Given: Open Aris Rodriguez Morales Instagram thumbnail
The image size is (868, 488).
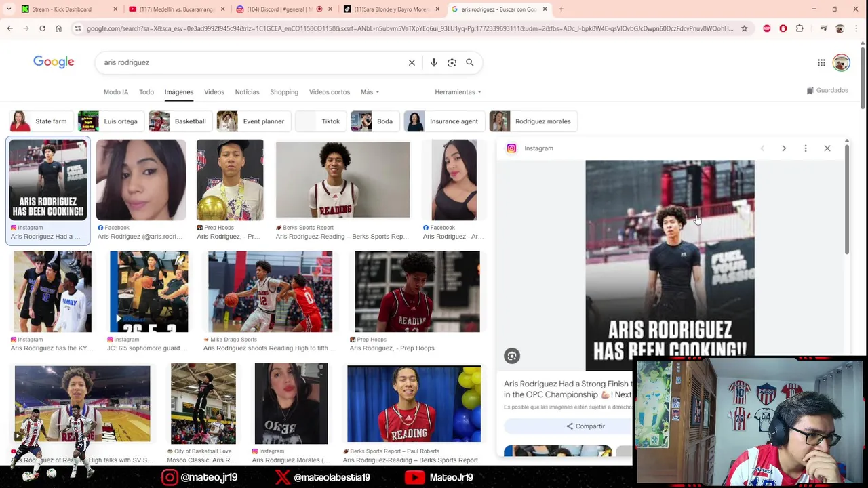Looking at the screenshot, I should (x=291, y=404).
